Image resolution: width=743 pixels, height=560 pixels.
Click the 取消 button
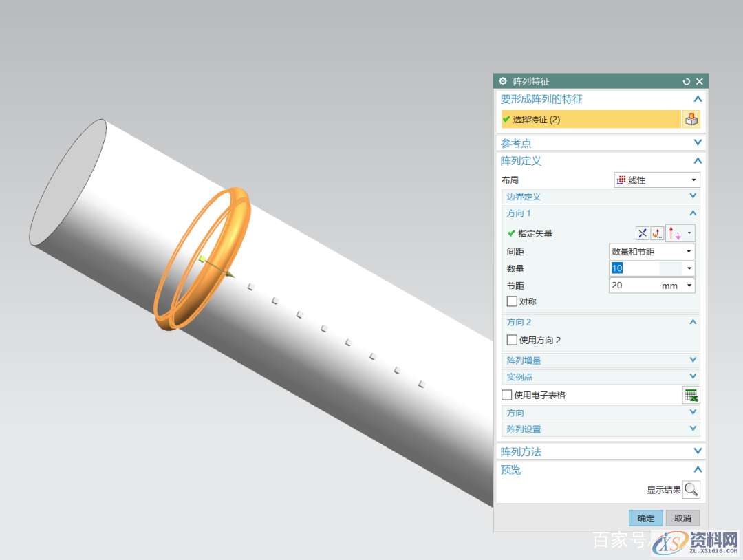tap(682, 519)
